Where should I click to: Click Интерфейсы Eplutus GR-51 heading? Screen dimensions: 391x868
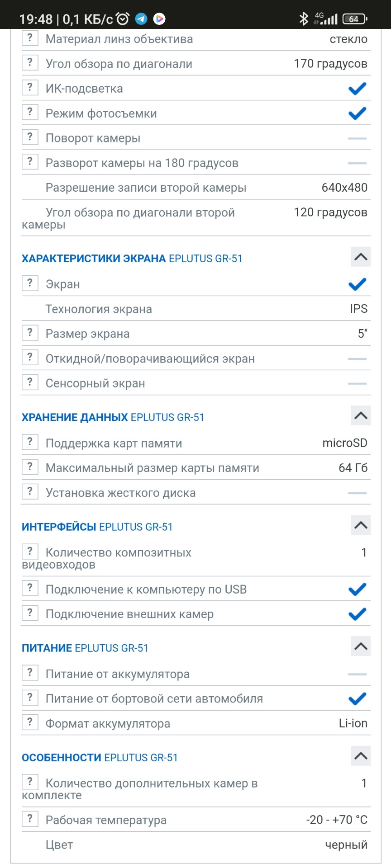(97, 527)
